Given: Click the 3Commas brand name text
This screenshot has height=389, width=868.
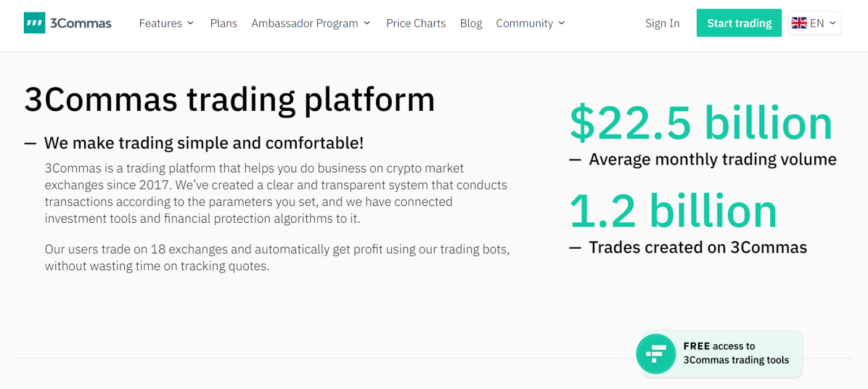Looking at the screenshot, I should tap(81, 23).
